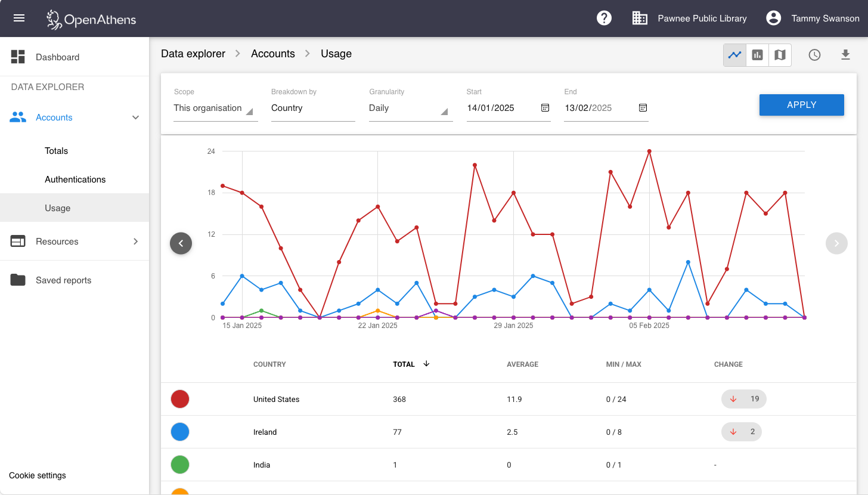Download the usage report

[845, 54]
